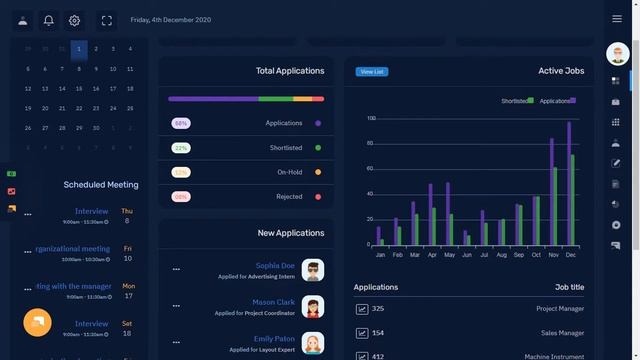Toggle fullscreen mode icon
This screenshot has width=640, height=360.
[107, 20]
